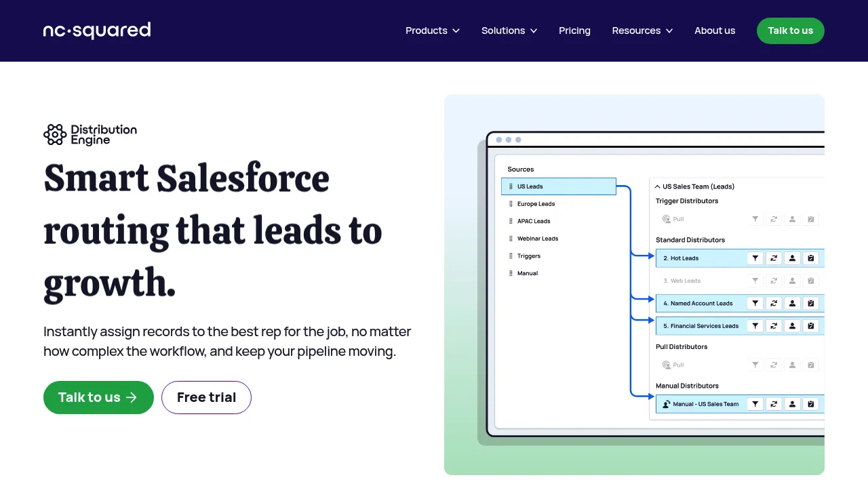The image size is (868, 488).
Task: Click the Free trial button
Action: point(206,397)
